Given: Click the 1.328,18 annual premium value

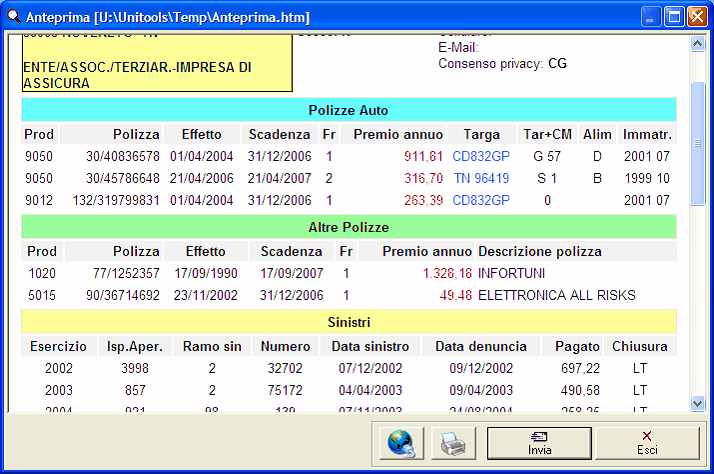Looking at the screenshot, I should click(x=447, y=273).
